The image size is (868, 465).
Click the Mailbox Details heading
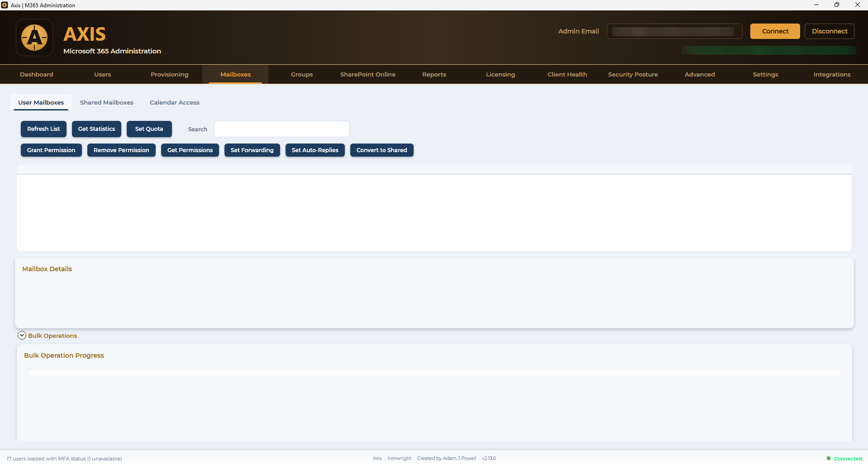tap(47, 269)
